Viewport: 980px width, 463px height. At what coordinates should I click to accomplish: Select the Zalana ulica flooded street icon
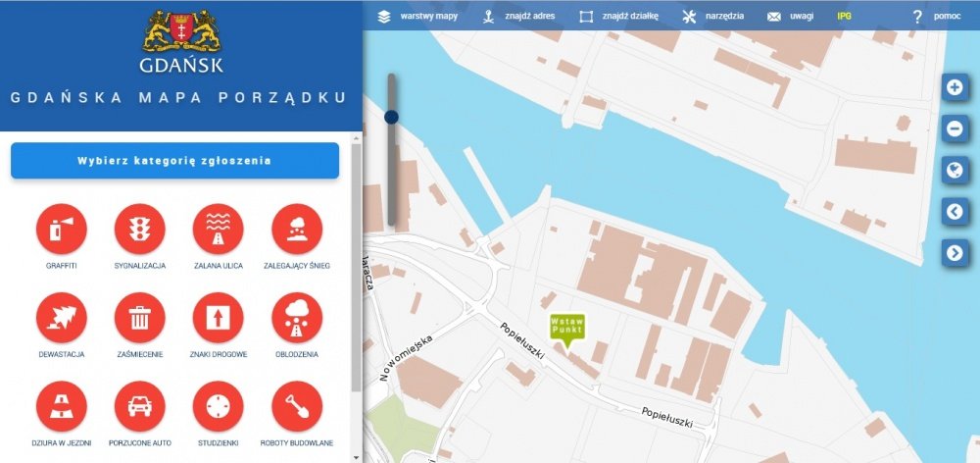click(x=218, y=230)
